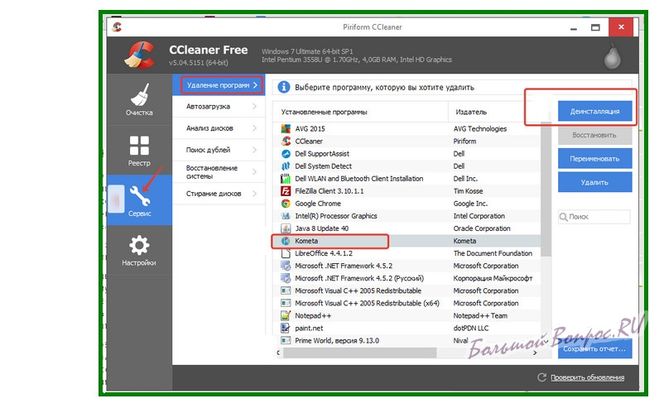
Task: Sort by Издатель column header
Action: pyautogui.click(x=495, y=112)
